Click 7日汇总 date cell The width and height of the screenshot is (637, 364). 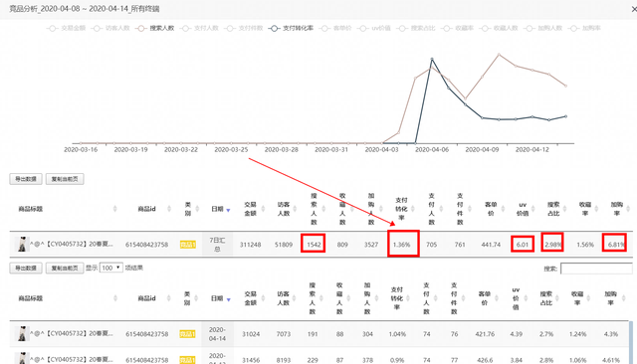(217, 245)
